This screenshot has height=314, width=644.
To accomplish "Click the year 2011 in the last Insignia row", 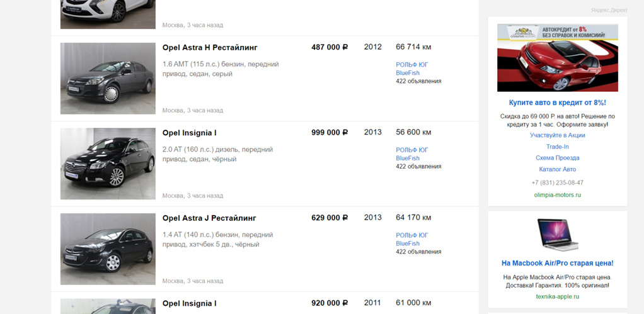I will 372,303.
